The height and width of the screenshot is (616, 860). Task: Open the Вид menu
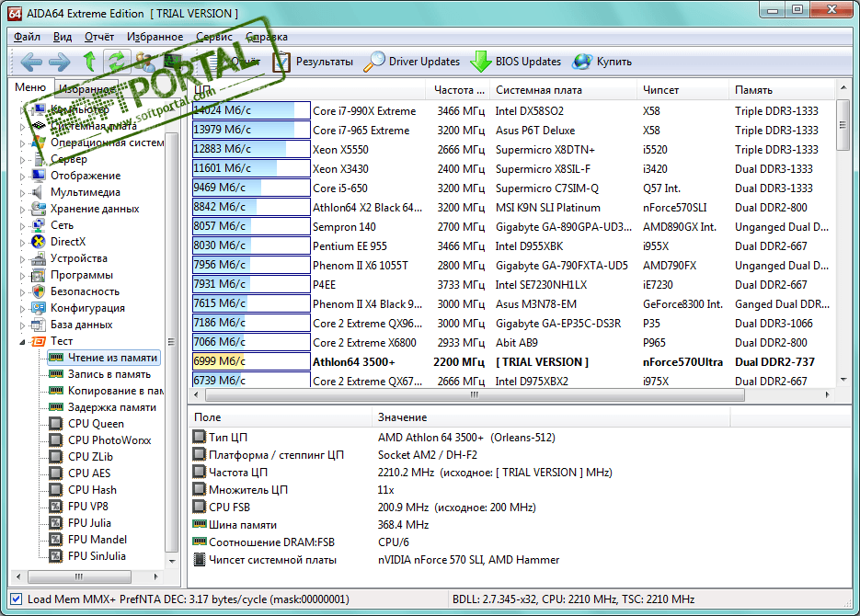click(x=63, y=37)
